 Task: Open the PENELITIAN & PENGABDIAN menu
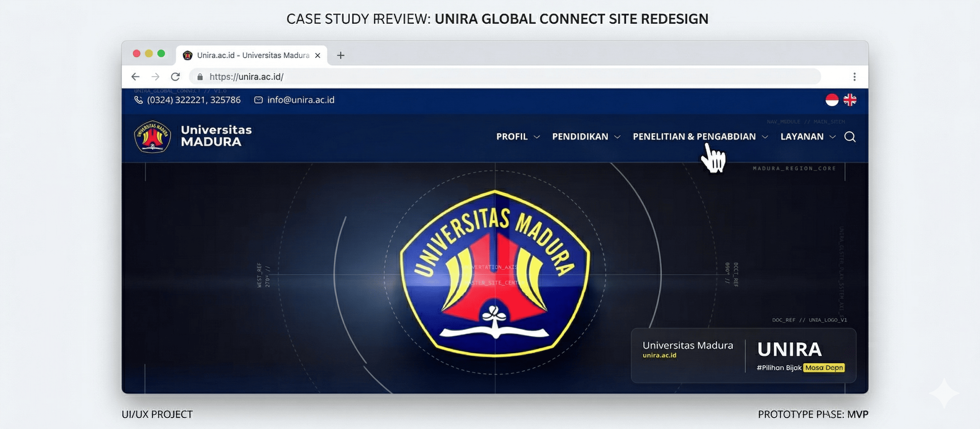click(x=694, y=137)
